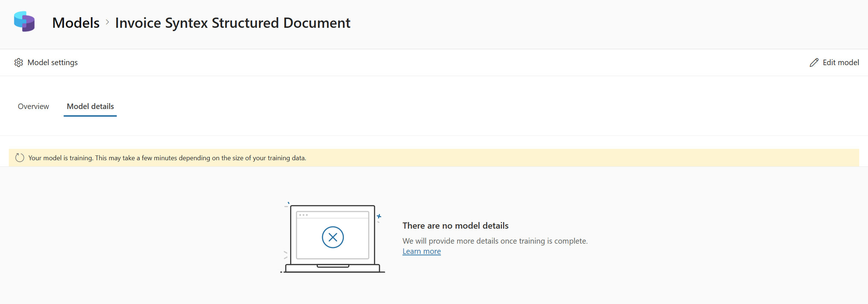Click the Edit model pencil icon

tap(814, 63)
